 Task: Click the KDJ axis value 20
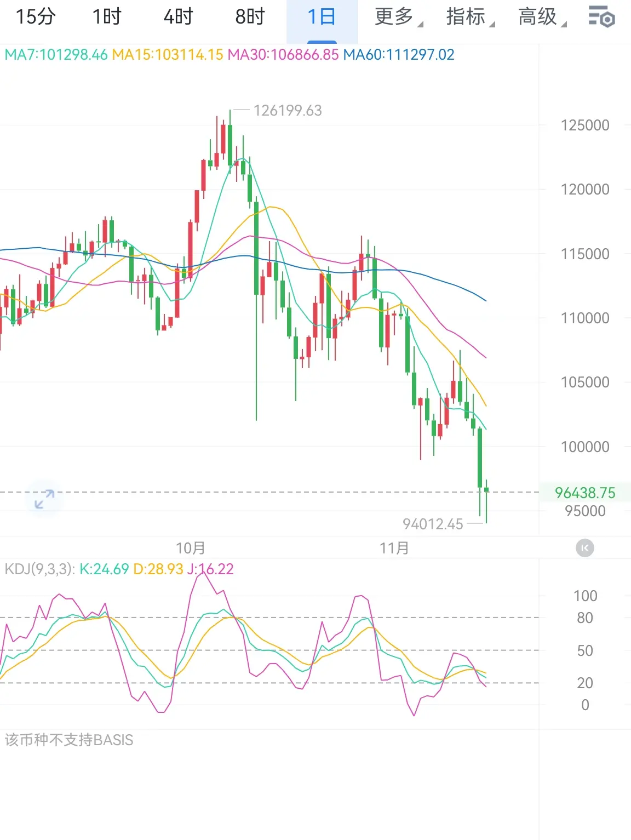coord(585,683)
